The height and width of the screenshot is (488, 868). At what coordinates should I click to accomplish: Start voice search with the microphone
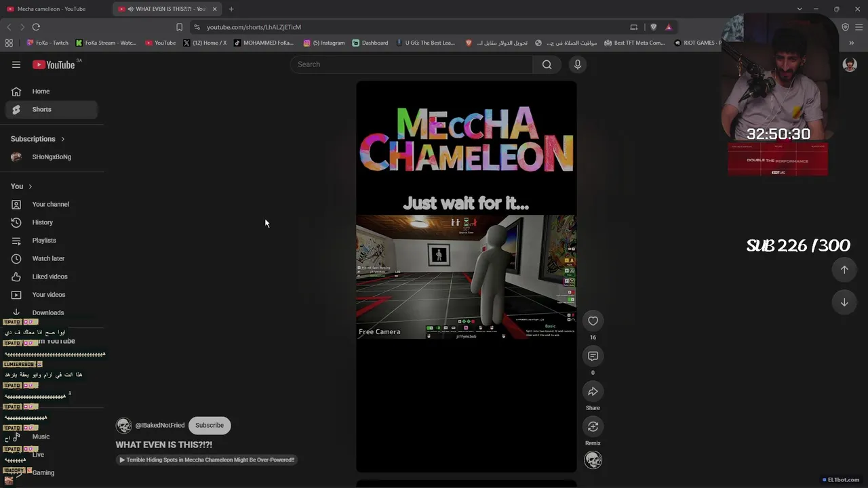(x=578, y=64)
